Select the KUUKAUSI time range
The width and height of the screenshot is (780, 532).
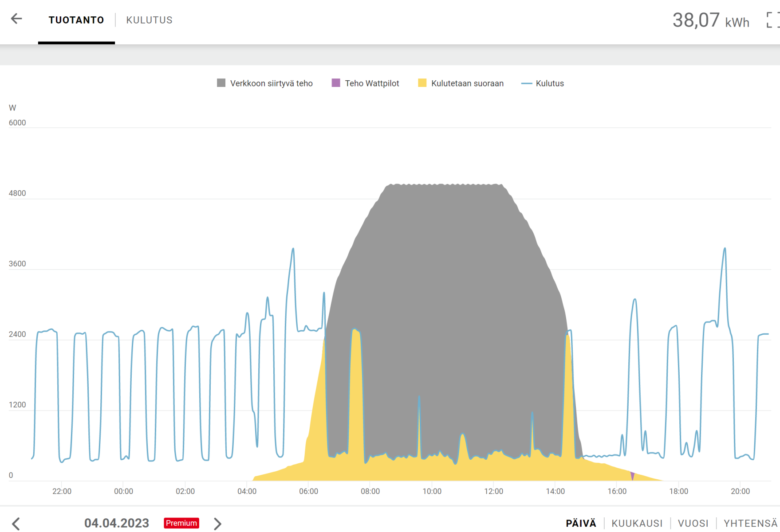[x=637, y=524]
